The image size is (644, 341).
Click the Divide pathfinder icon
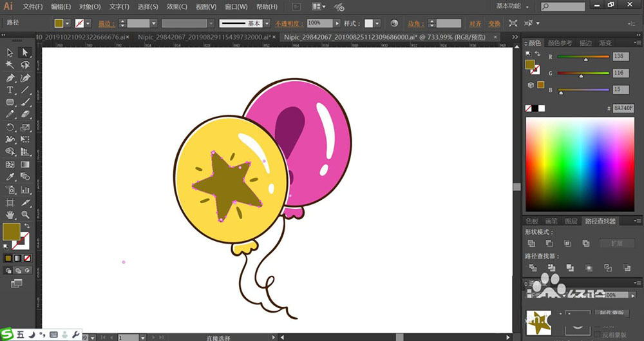(x=533, y=268)
